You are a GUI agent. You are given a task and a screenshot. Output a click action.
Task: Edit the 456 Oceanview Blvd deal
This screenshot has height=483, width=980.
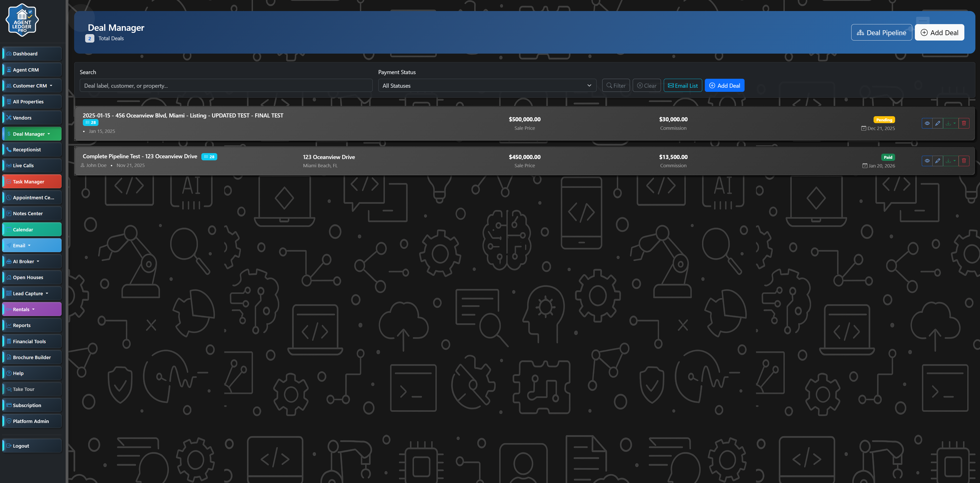pyautogui.click(x=937, y=123)
